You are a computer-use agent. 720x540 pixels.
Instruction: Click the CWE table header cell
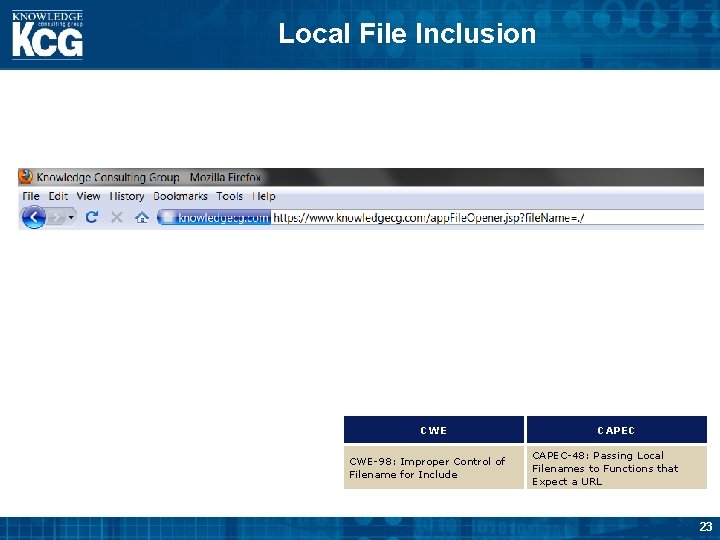[434, 430]
